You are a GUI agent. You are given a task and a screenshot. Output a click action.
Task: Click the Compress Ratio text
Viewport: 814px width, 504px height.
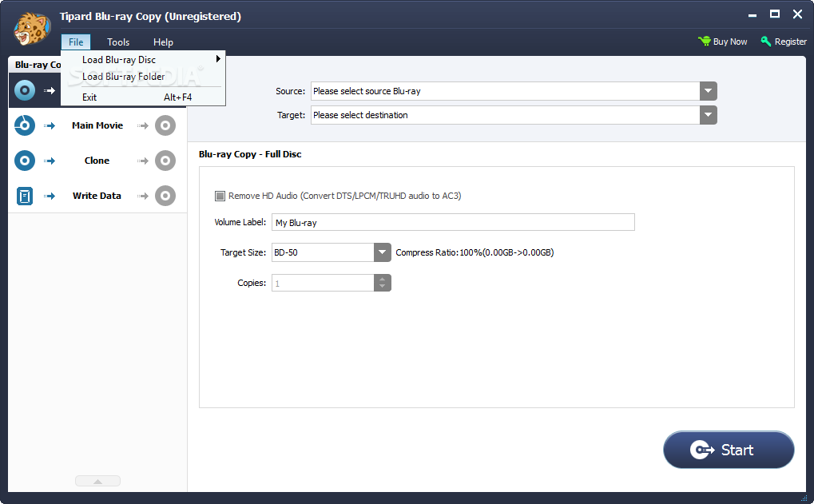[x=475, y=252]
